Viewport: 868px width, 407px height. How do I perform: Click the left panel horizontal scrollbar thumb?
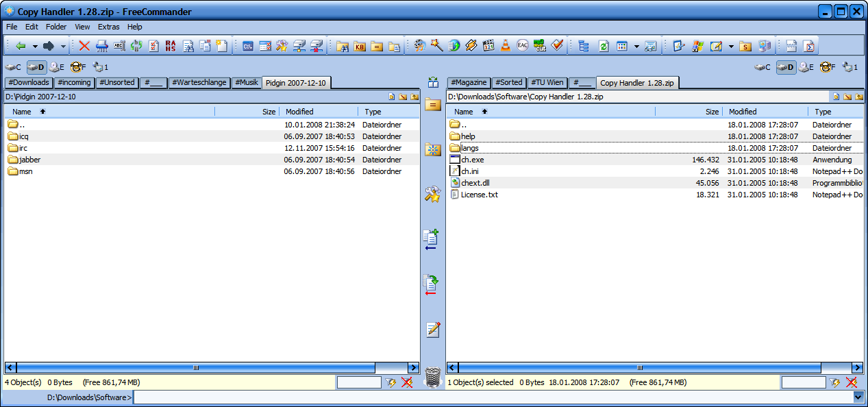tap(196, 368)
